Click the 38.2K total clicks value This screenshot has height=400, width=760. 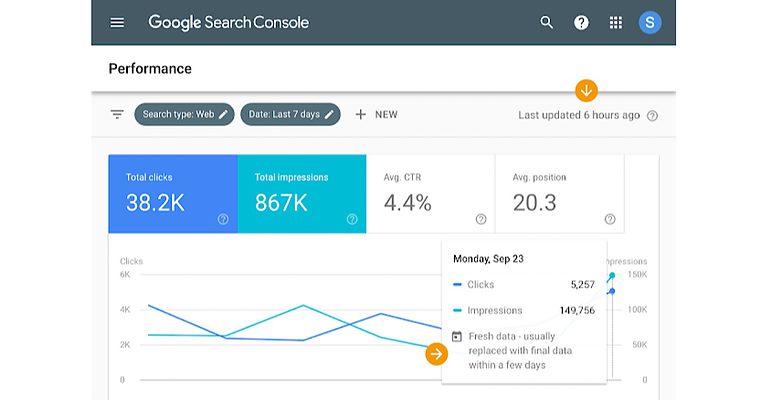[155, 203]
